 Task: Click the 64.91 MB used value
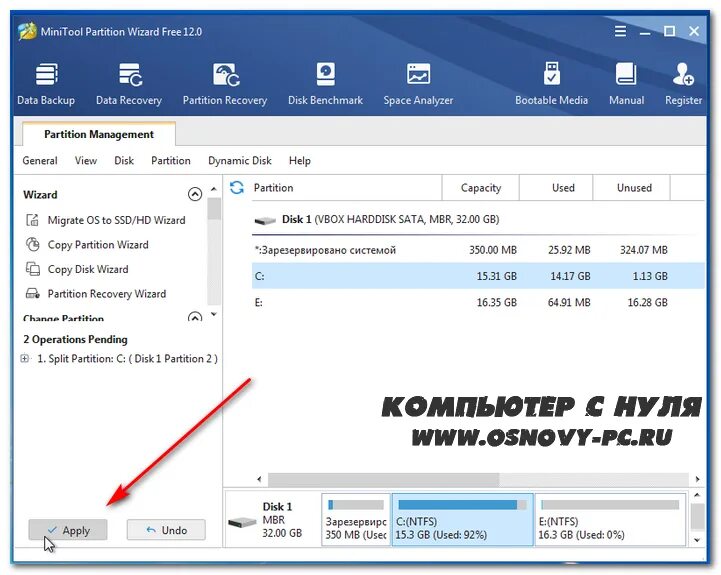569,302
